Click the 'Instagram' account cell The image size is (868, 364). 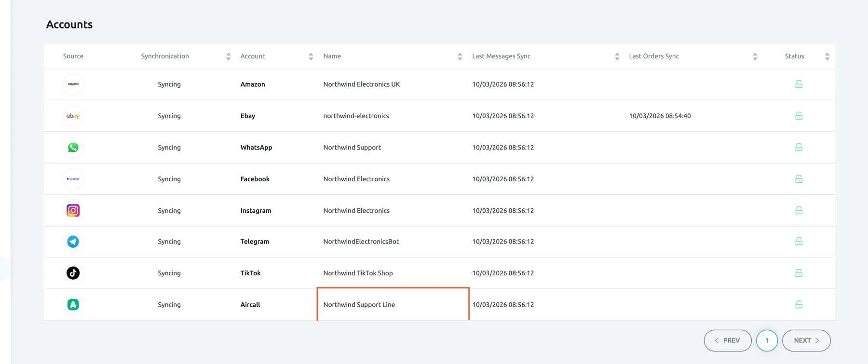(256, 211)
